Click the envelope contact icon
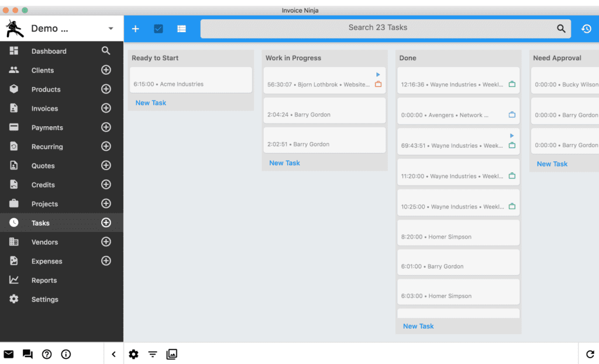The height and width of the screenshot is (364, 599). tap(8, 354)
